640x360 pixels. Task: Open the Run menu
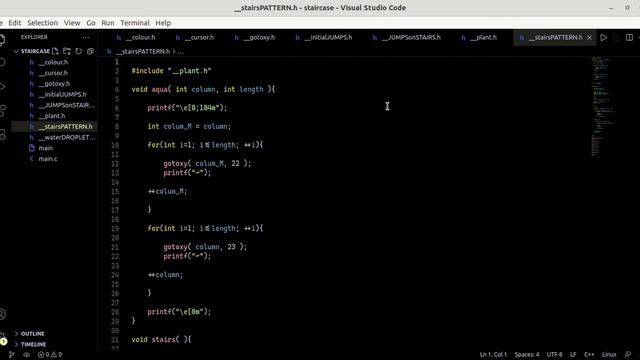click(x=108, y=23)
